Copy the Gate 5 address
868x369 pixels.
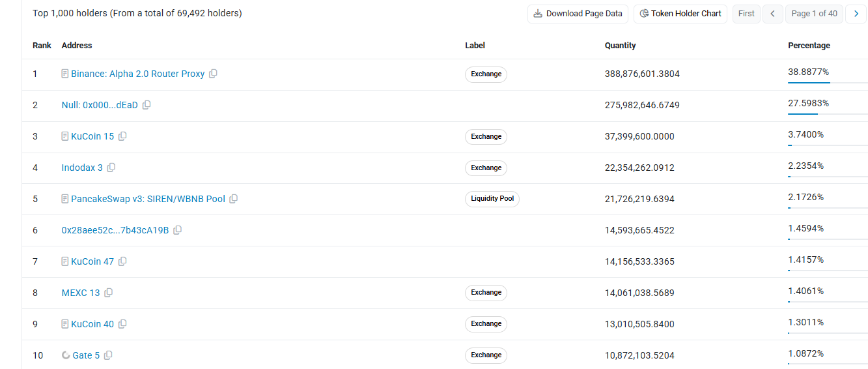pyautogui.click(x=109, y=355)
